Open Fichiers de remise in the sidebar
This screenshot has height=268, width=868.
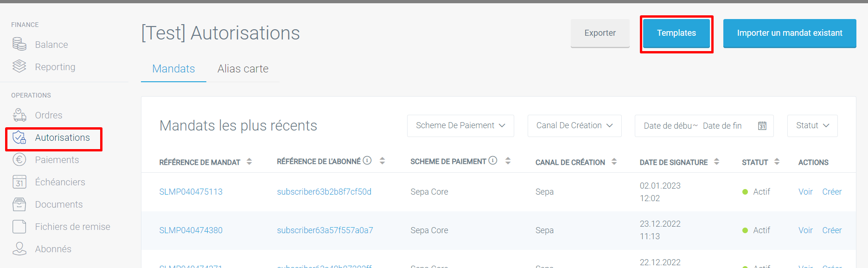click(73, 227)
